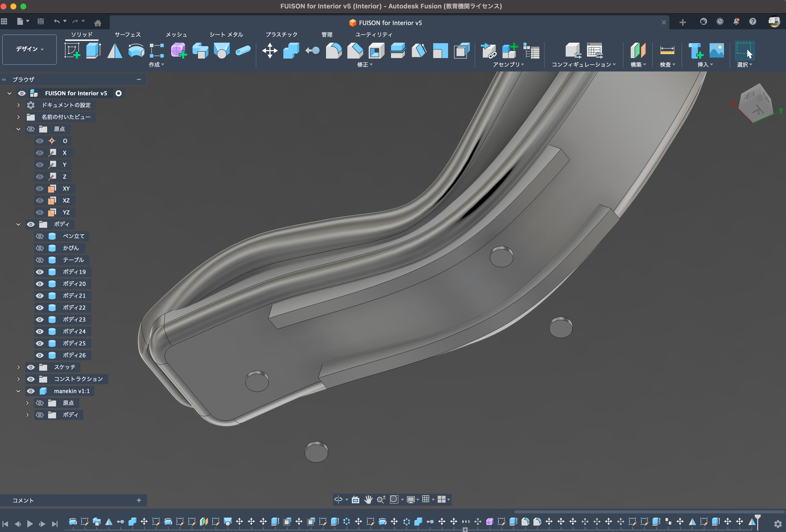This screenshot has width=786, height=532.
Task: Click the Create Sketch tool icon
Action: click(x=72, y=50)
